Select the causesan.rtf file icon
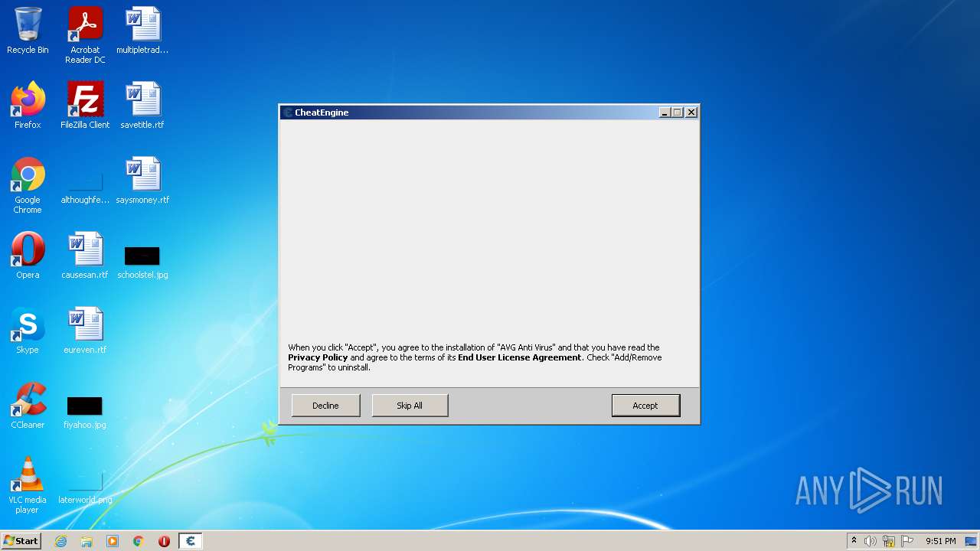The height and width of the screenshot is (551, 980). tap(85, 256)
